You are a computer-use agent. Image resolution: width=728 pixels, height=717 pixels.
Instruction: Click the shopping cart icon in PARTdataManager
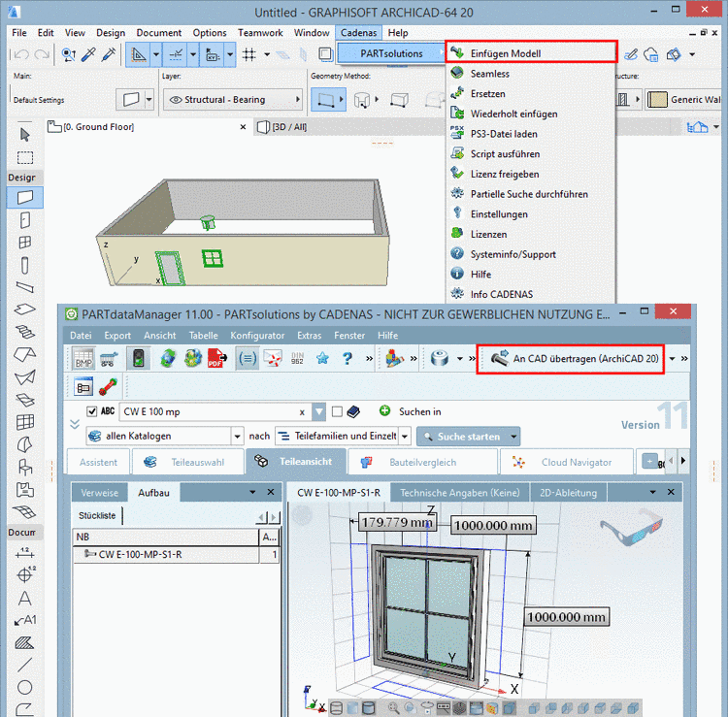pos(109,359)
